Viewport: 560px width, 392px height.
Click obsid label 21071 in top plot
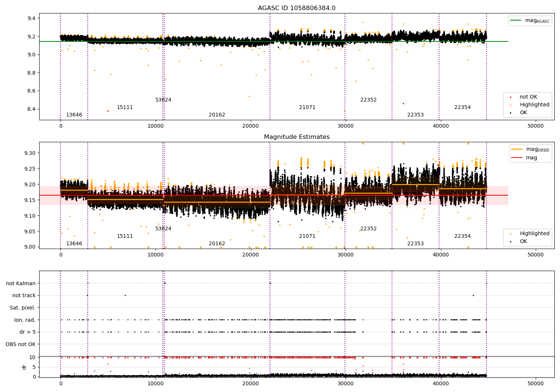pyautogui.click(x=307, y=108)
